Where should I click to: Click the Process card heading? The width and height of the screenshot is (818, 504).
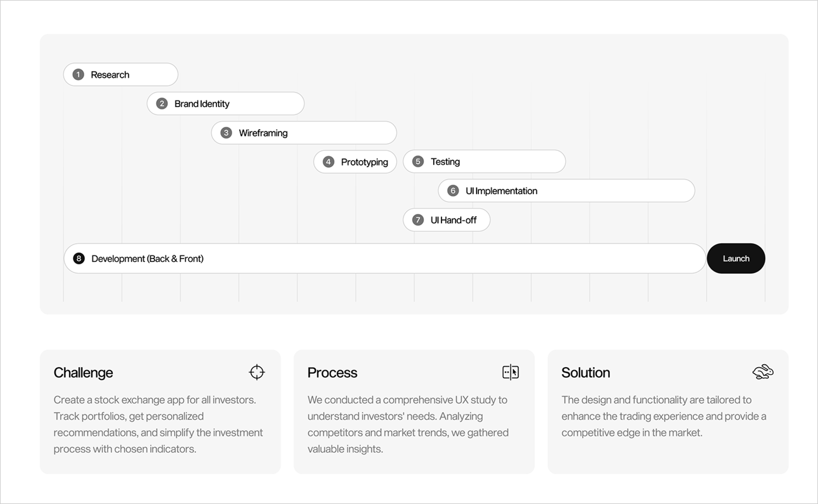[x=332, y=372]
